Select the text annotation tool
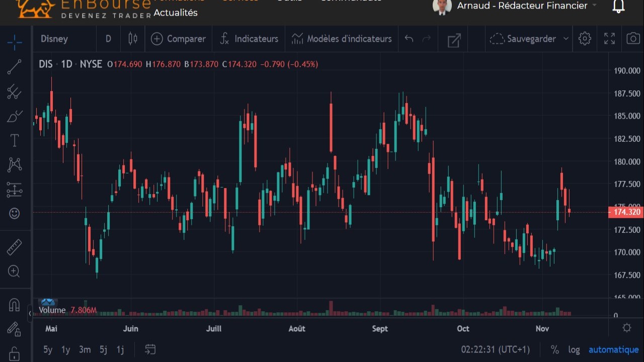This screenshot has width=644, height=362. tap(15, 140)
